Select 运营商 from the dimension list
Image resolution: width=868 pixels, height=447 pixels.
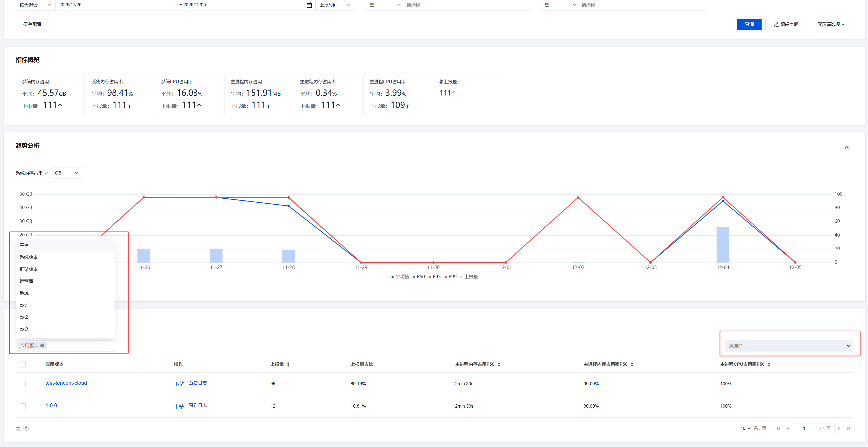(26, 281)
